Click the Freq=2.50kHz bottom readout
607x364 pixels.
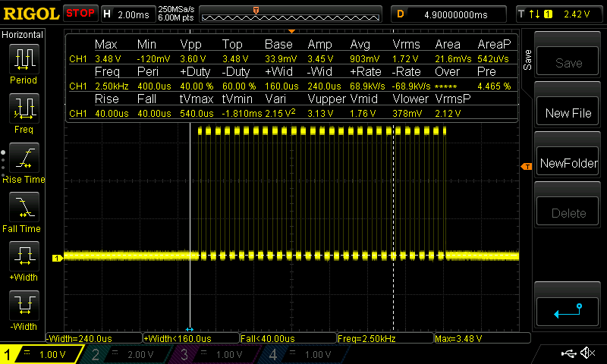coord(385,338)
